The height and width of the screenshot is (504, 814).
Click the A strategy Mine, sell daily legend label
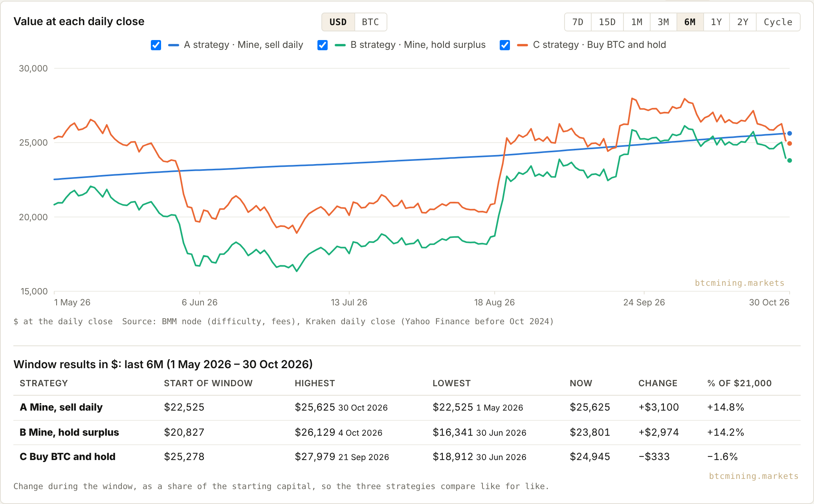pyautogui.click(x=244, y=45)
